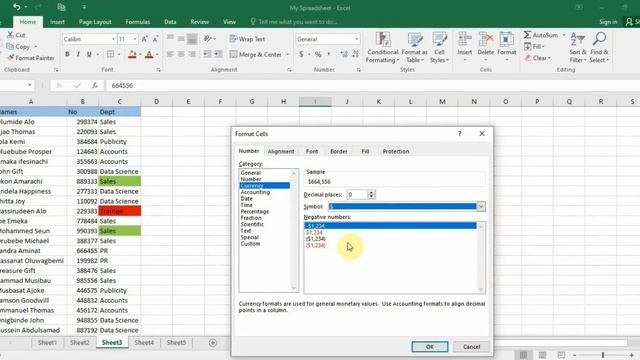Screen dimensions: 640x360
Task: Click Cancel in Format Cells dialog
Action: [x=471, y=347]
